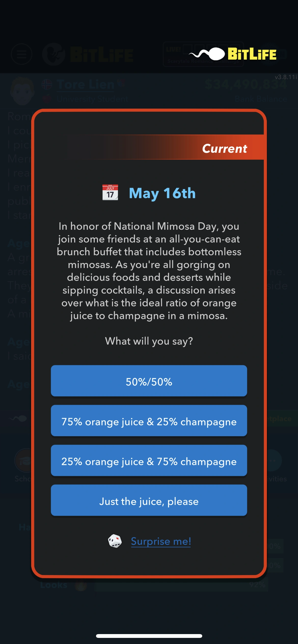298x644 pixels.
Task: Tap the Looks stat bar showing 92%
Action: point(181,585)
